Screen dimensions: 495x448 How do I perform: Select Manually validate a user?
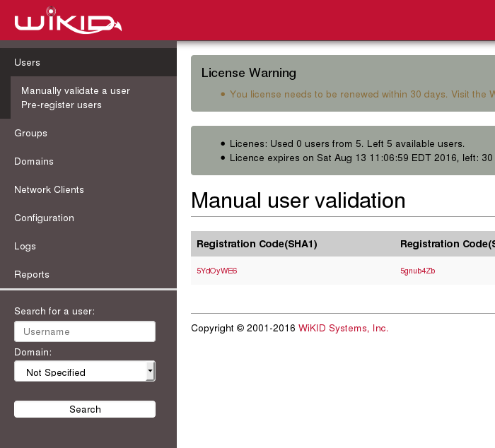(x=76, y=90)
